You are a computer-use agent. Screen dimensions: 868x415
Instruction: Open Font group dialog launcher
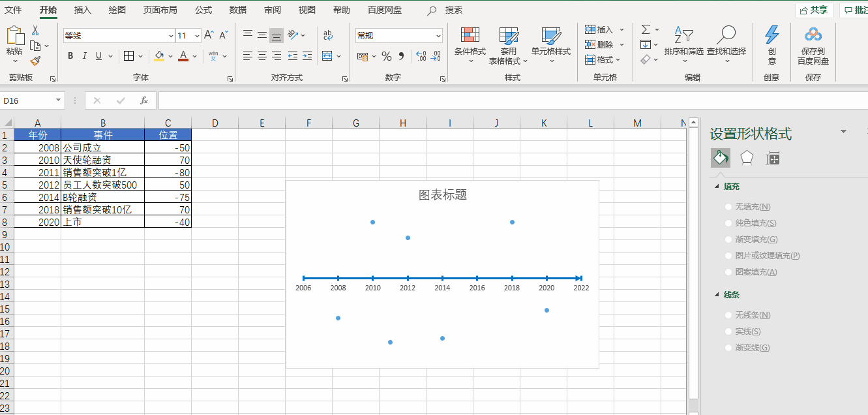point(230,78)
